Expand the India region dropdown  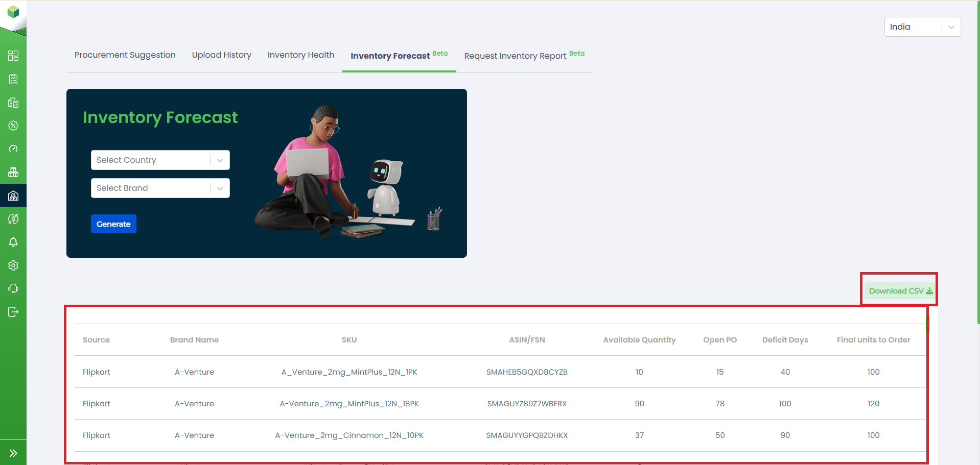[922, 27]
